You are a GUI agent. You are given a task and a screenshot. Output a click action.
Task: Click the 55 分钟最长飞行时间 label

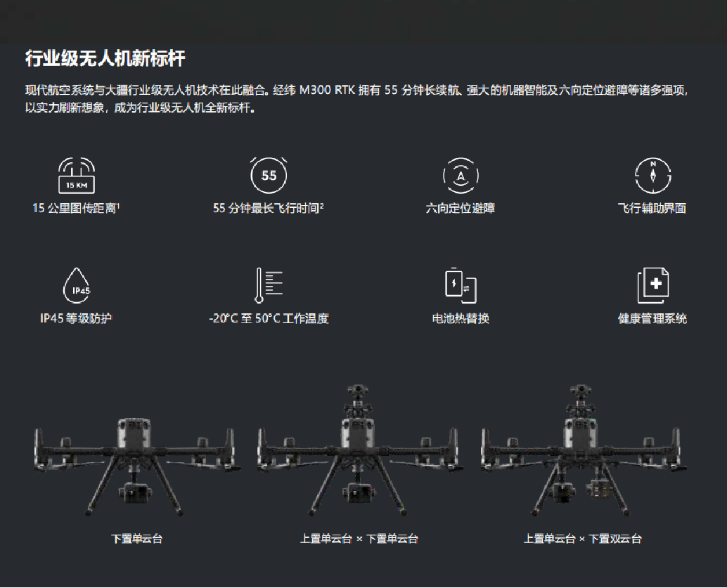pos(268,208)
